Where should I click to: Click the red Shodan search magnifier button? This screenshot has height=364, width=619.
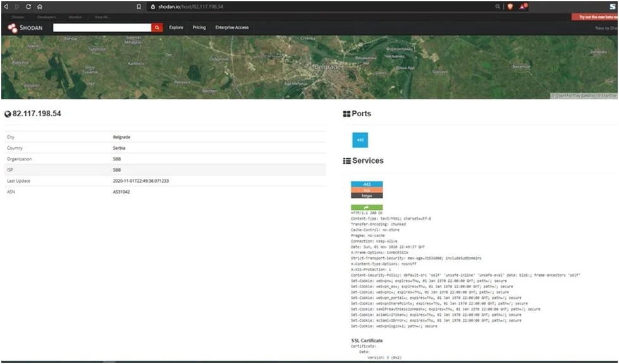157,28
